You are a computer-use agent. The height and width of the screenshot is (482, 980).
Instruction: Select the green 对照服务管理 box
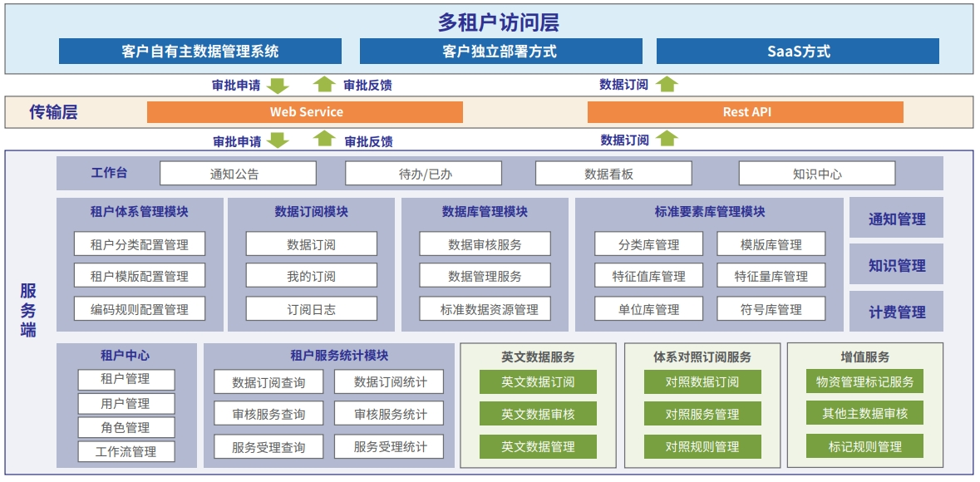click(702, 413)
